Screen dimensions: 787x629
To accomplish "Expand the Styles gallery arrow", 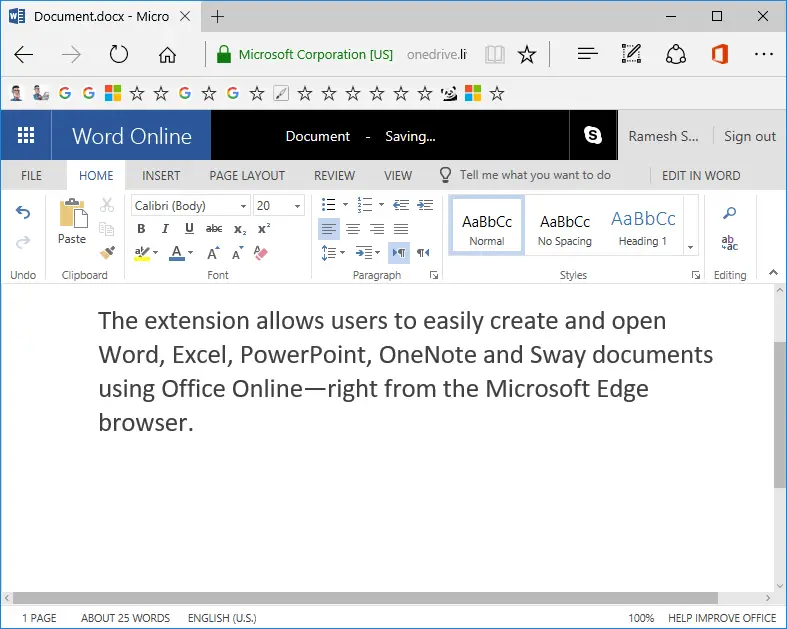I will (691, 247).
